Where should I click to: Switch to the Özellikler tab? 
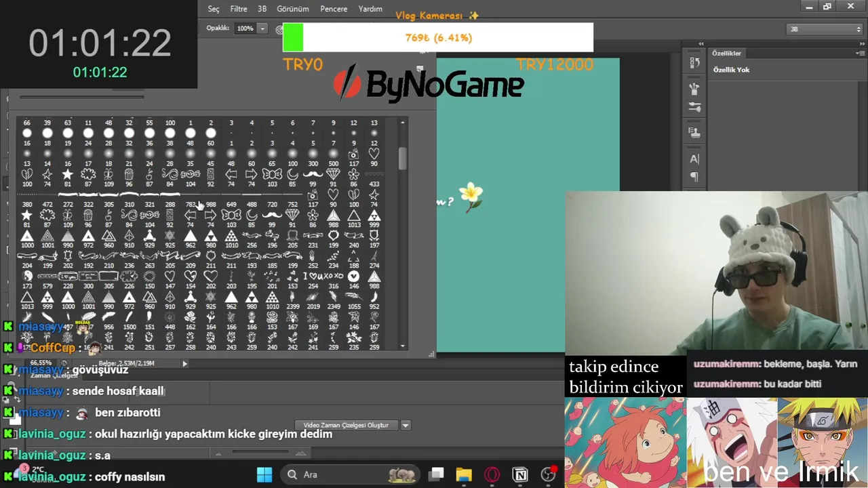pyautogui.click(x=727, y=53)
